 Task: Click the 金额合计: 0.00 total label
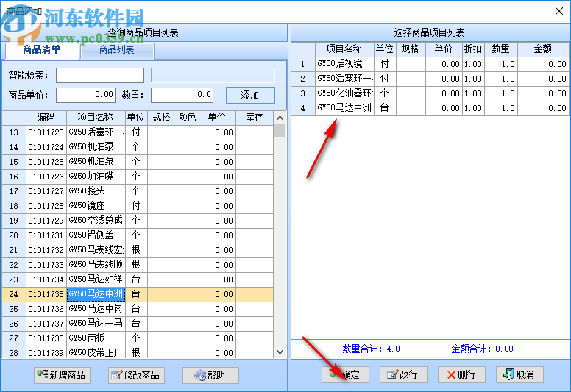point(482,349)
